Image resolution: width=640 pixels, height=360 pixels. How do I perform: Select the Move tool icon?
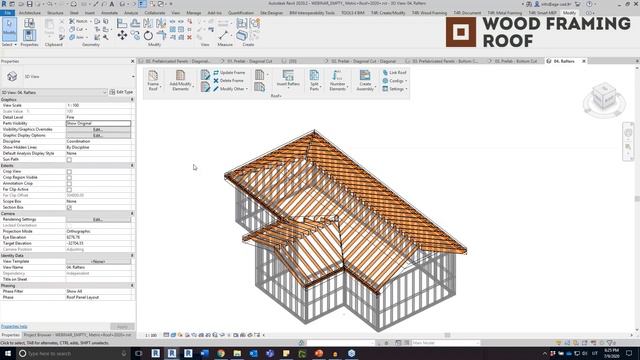coord(122,36)
